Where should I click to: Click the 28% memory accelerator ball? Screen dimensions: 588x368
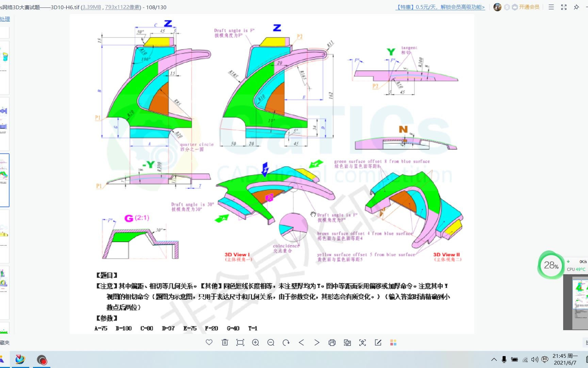[551, 265]
